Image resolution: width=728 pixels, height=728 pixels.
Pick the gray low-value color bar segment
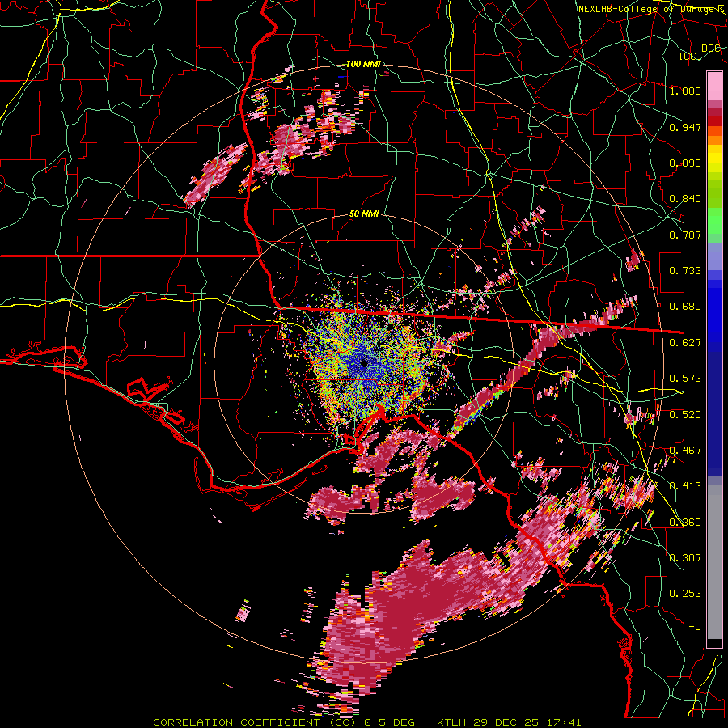click(714, 562)
